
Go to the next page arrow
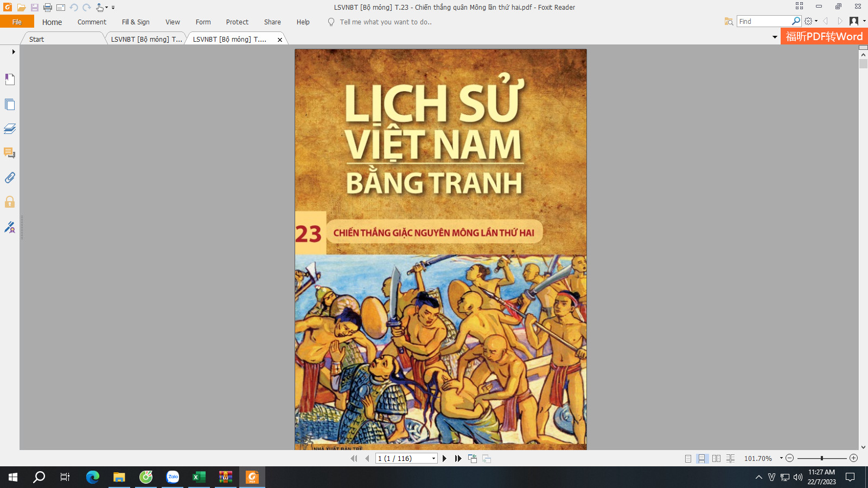[444, 458]
